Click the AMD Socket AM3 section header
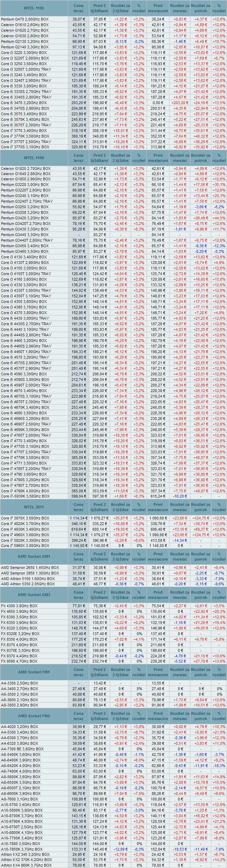This screenshot has height=868, width=227. (34, 595)
